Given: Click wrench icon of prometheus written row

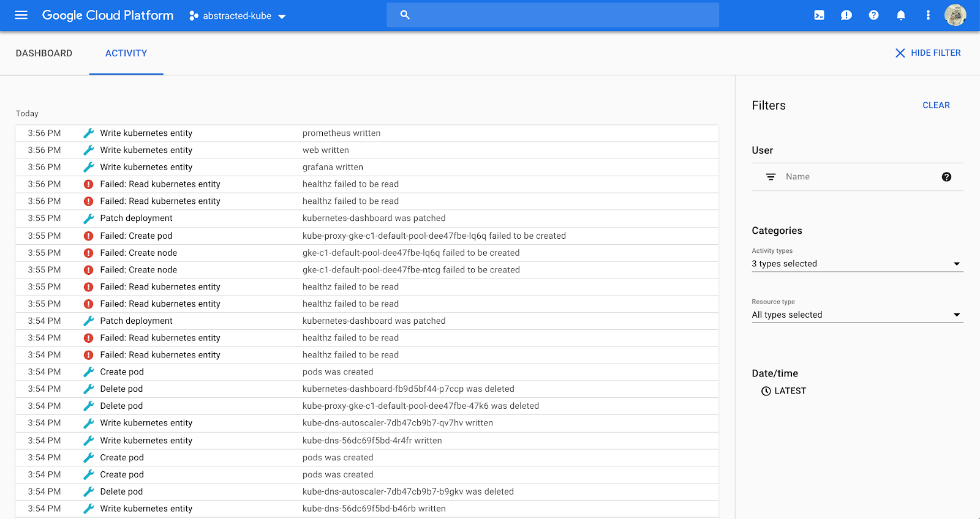Looking at the screenshot, I should [x=89, y=133].
